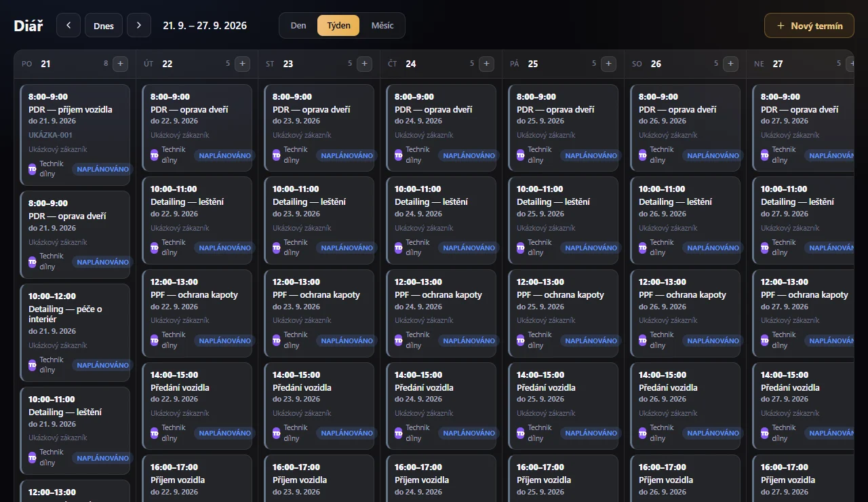Click NAPLÁNOVÁNO badge on Friday's PDR card
This screenshot has height=502, width=868.
[x=591, y=155]
